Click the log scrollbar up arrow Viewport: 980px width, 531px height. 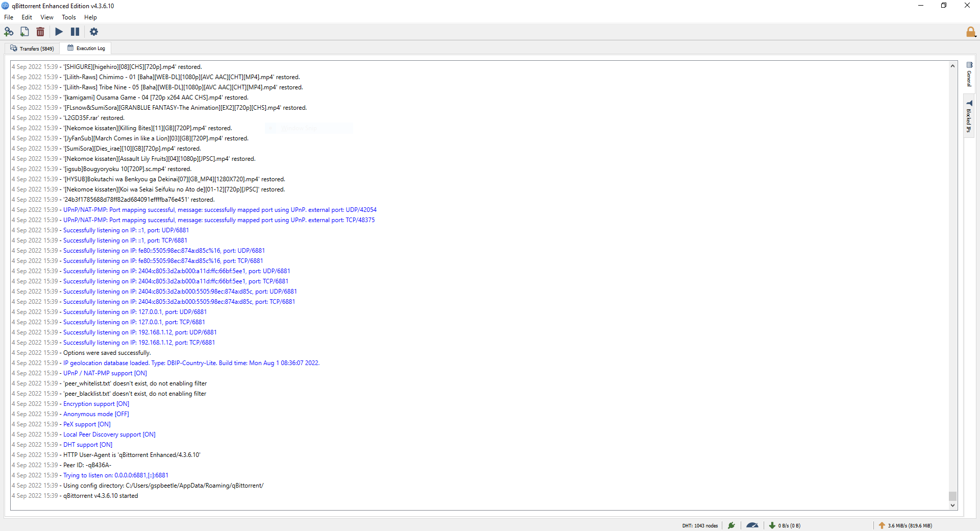952,66
